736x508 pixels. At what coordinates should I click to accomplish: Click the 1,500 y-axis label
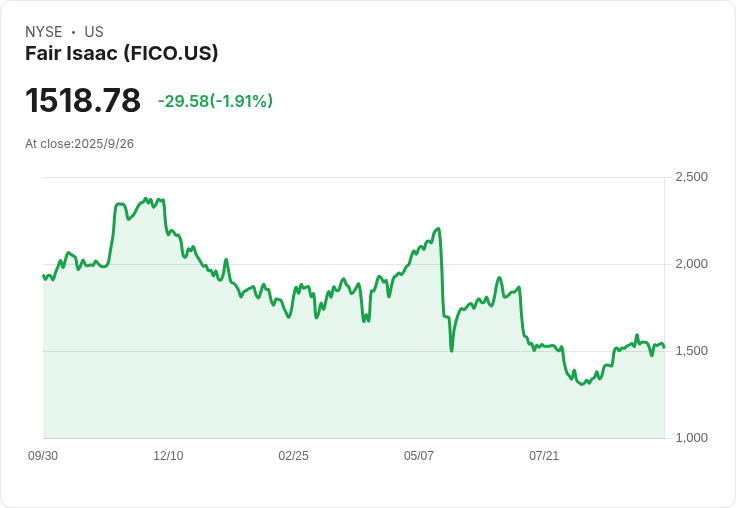point(691,351)
